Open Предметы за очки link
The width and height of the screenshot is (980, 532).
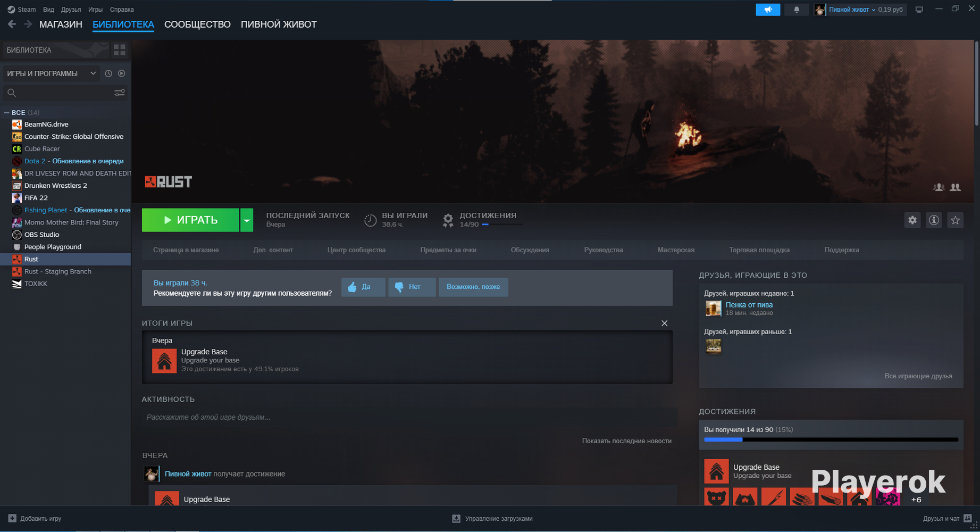pos(448,250)
